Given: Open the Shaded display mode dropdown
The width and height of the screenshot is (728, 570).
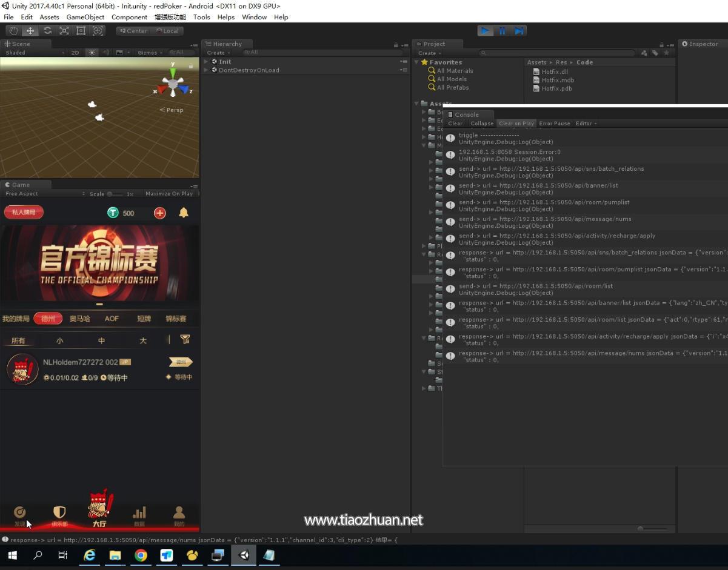Looking at the screenshot, I should (33, 53).
